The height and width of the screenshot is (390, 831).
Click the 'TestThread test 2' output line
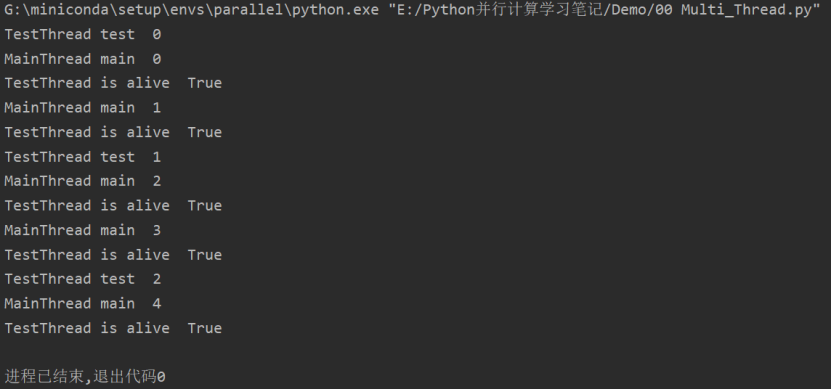pos(83,279)
